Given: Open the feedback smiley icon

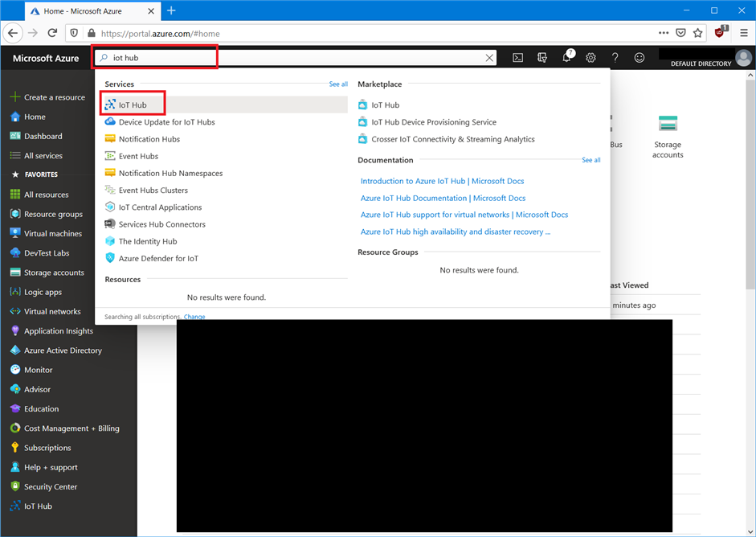Looking at the screenshot, I should click(x=640, y=58).
